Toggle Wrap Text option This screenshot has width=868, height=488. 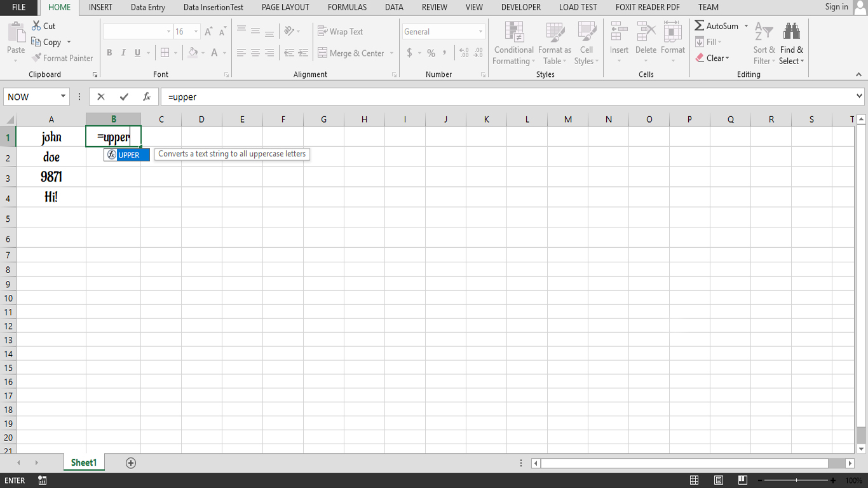point(340,31)
